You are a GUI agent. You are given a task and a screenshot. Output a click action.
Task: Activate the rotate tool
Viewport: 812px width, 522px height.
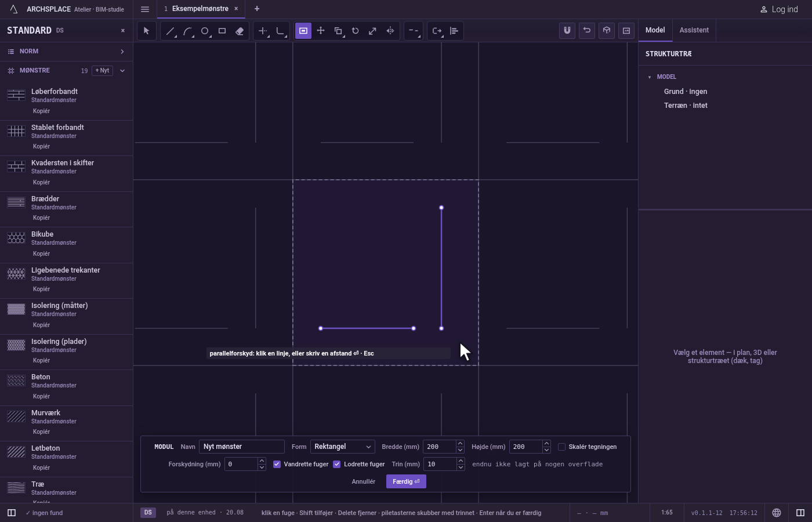point(356,31)
